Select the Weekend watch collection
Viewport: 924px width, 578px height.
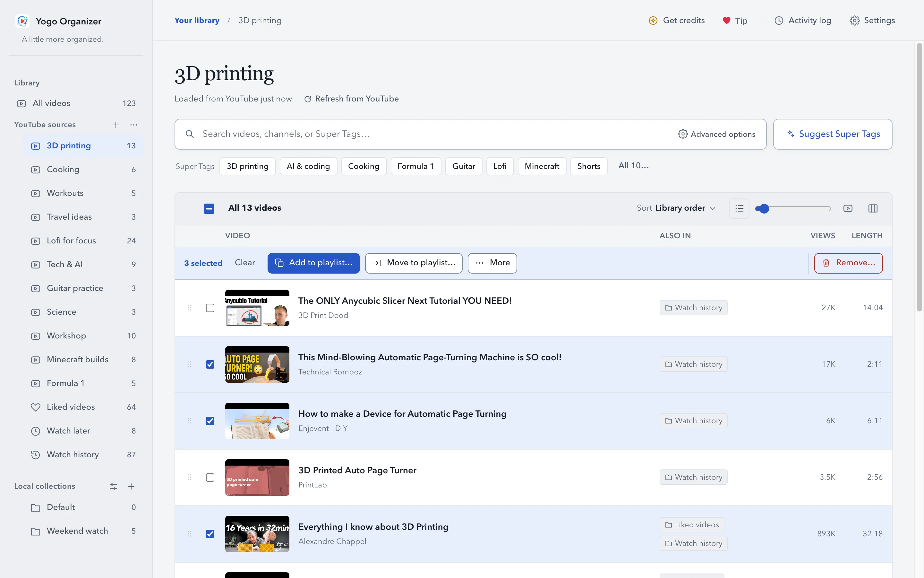[x=83, y=531]
